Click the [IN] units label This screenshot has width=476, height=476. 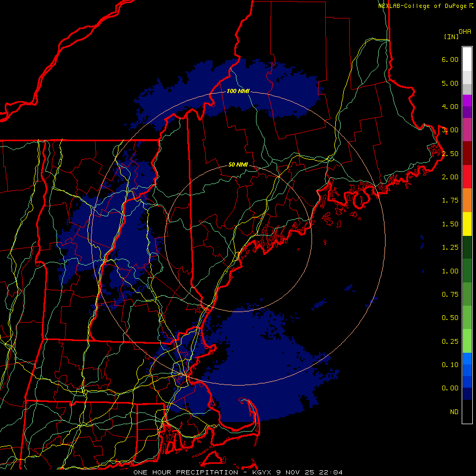click(x=452, y=36)
